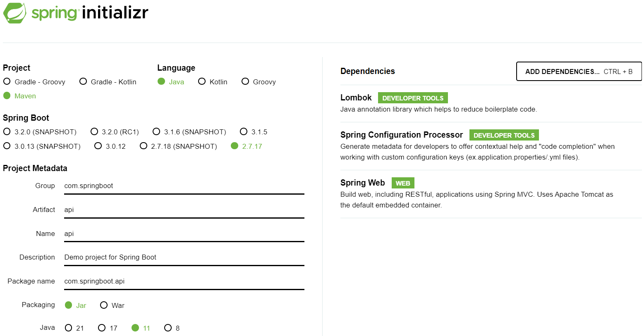Select Java version 21
644x336 pixels.
click(74, 328)
